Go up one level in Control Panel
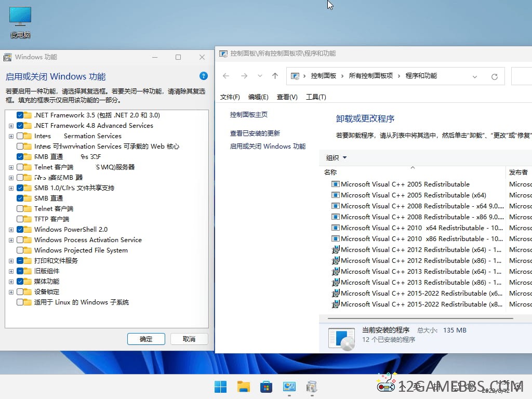Screen dimensions: 532x399 [x=275, y=76]
